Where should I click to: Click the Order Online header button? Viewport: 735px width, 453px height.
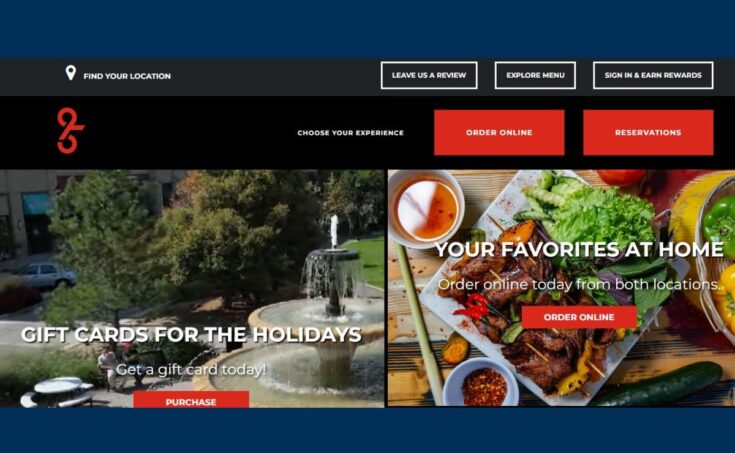499,132
